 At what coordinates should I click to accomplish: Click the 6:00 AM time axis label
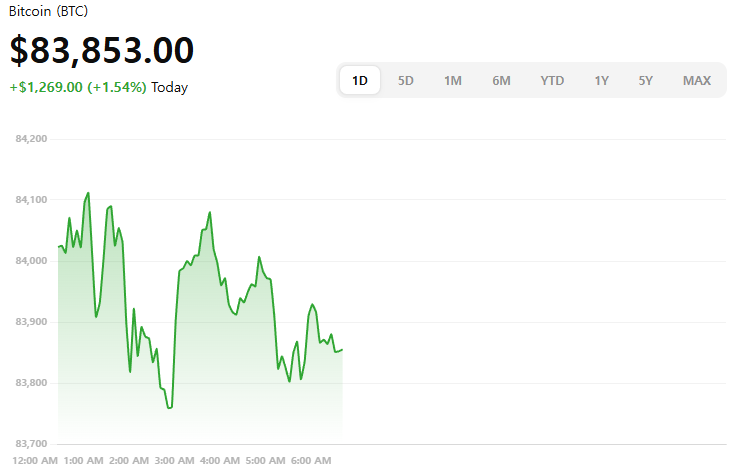pos(311,460)
